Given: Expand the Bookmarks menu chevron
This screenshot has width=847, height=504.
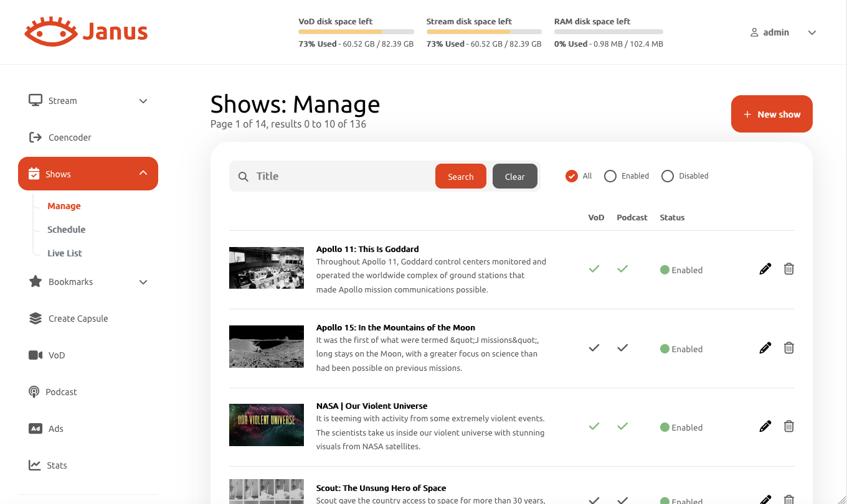Looking at the screenshot, I should tap(143, 282).
